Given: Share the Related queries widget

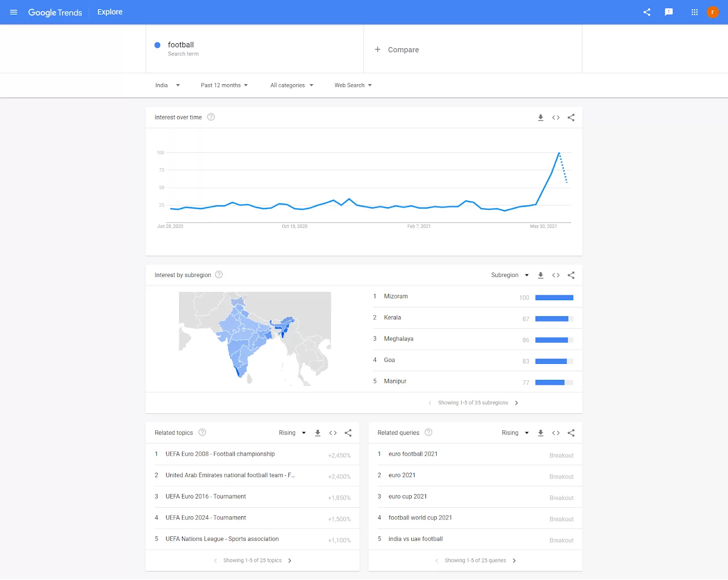Looking at the screenshot, I should 571,433.
